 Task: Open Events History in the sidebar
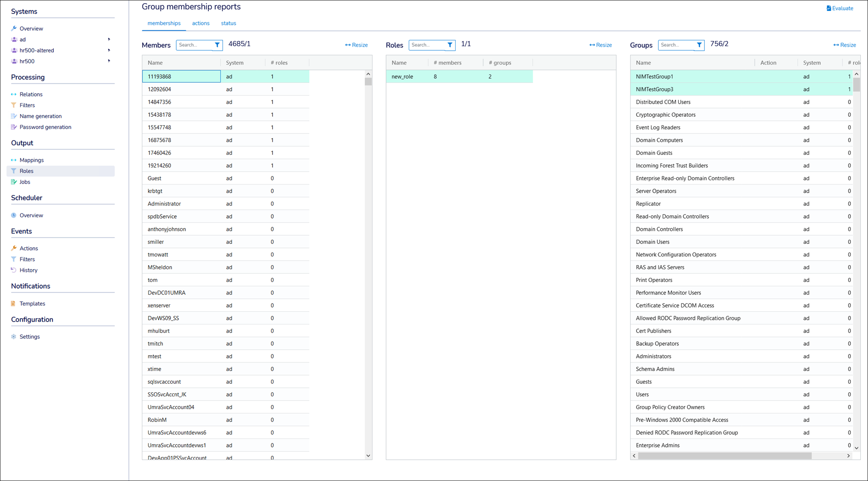point(28,270)
